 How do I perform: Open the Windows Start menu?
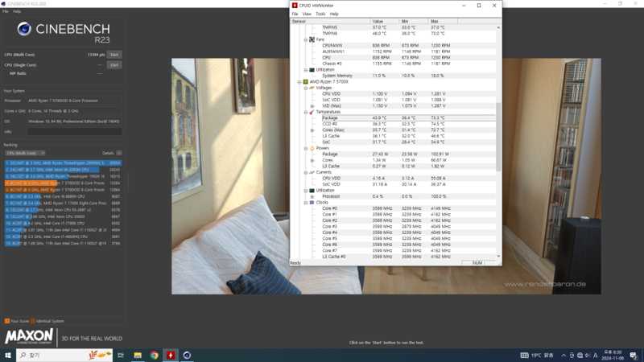click(x=8, y=355)
